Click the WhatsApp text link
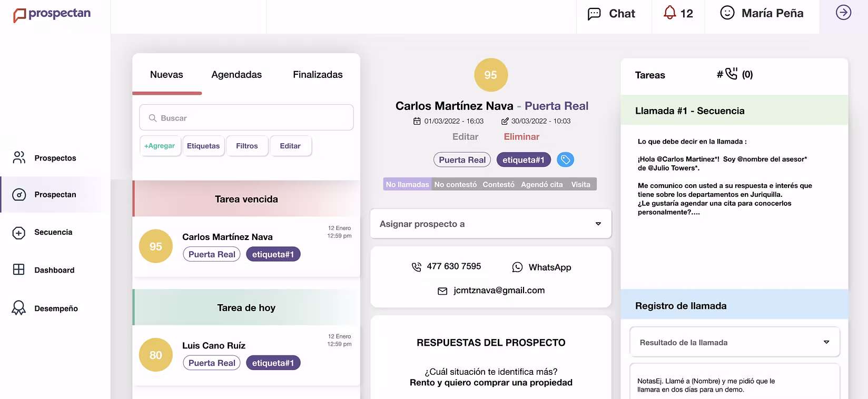 coord(550,267)
